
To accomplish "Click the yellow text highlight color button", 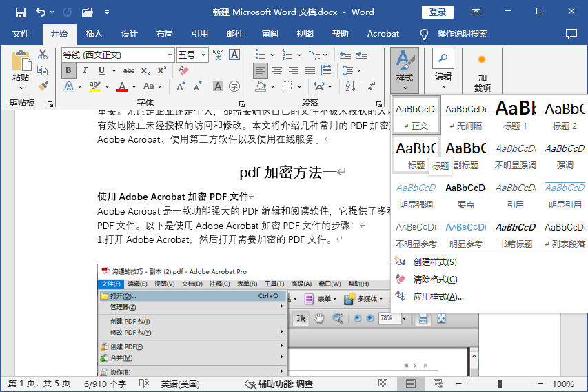I will (95, 87).
